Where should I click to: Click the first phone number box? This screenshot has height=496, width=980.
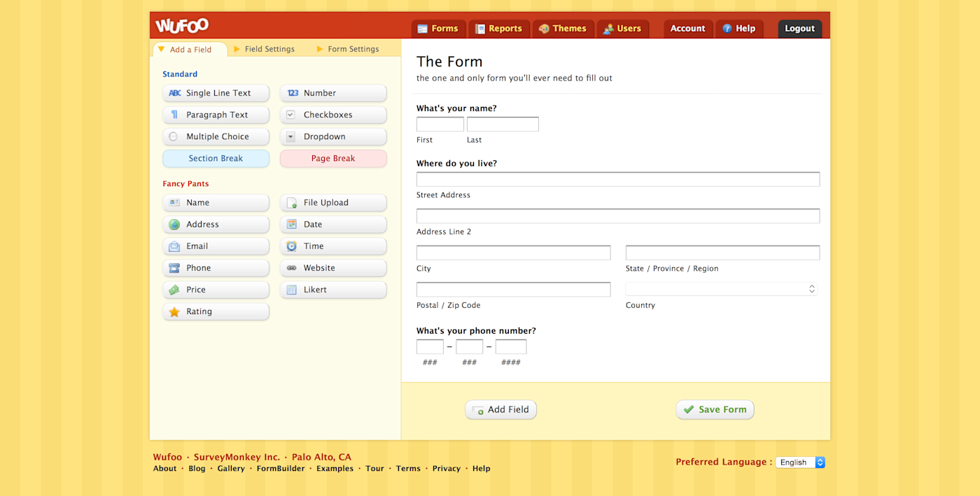[x=430, y=347]
